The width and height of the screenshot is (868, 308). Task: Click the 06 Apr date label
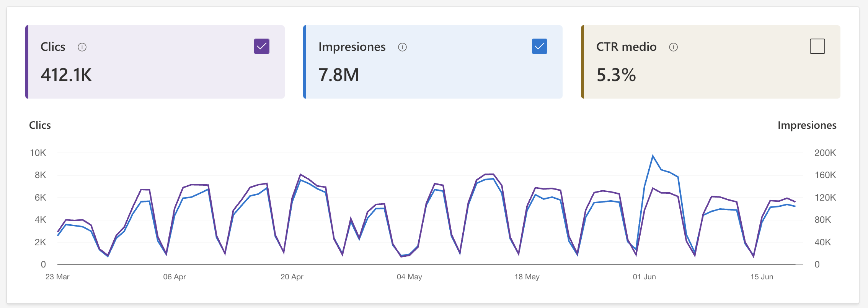click(x=175, y=277)
